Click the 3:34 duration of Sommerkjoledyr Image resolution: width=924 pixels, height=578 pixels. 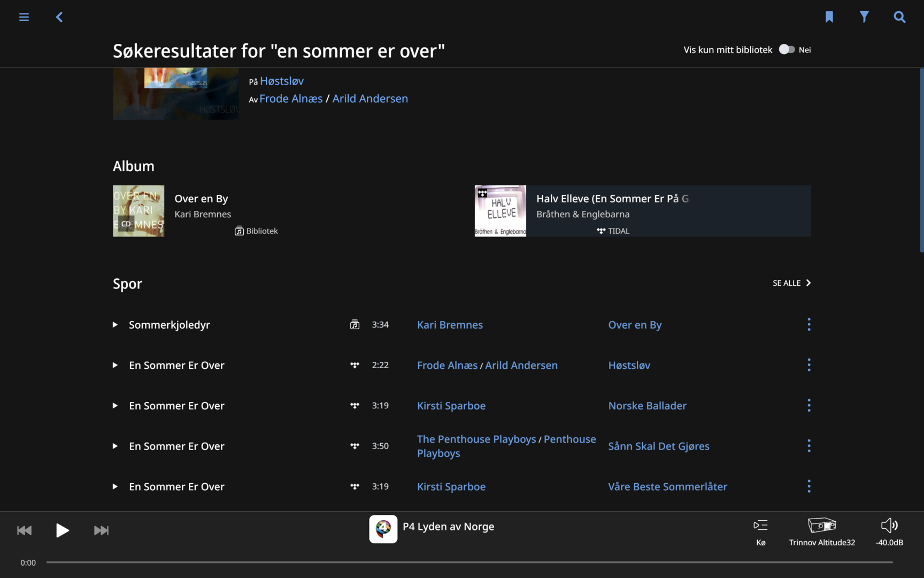click(380, 325)
